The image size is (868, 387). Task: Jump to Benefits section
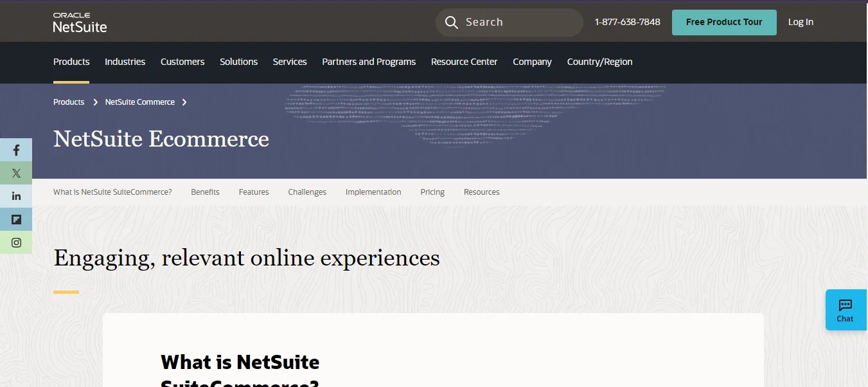click(x=205, y=192)
